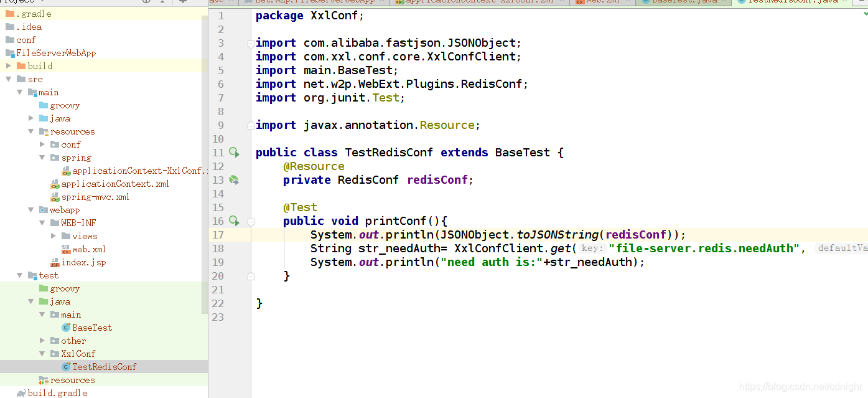Viewport: 868px width, 398px height.
Task: Collapse the java folder under test
Action: click(31, 301)
